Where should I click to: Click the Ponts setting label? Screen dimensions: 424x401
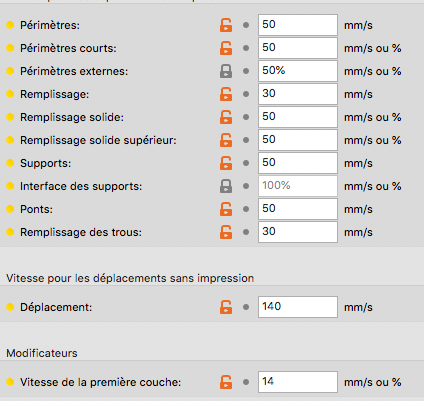pyautogui.click(x=36, y=209)
